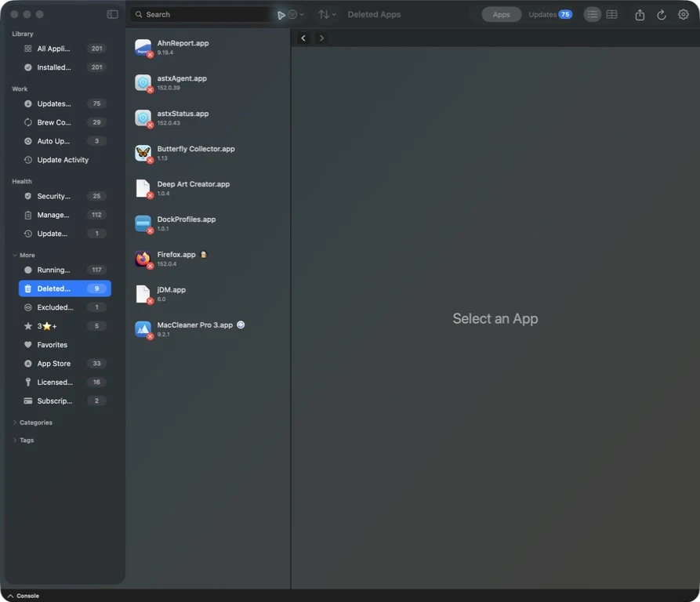Select jDM.app name text
This screenshot has height=602, width=700.
[x=172, y=290]
